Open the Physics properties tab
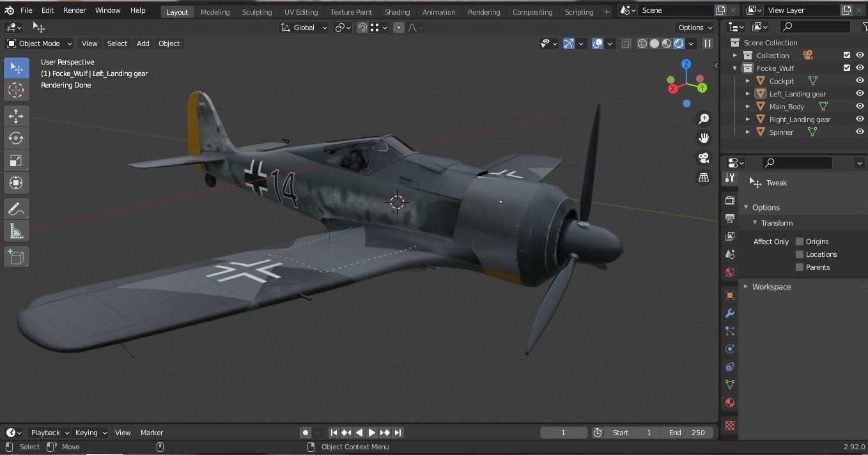The height and width of the screenshot is (455, 868). (x=730, y=349)
